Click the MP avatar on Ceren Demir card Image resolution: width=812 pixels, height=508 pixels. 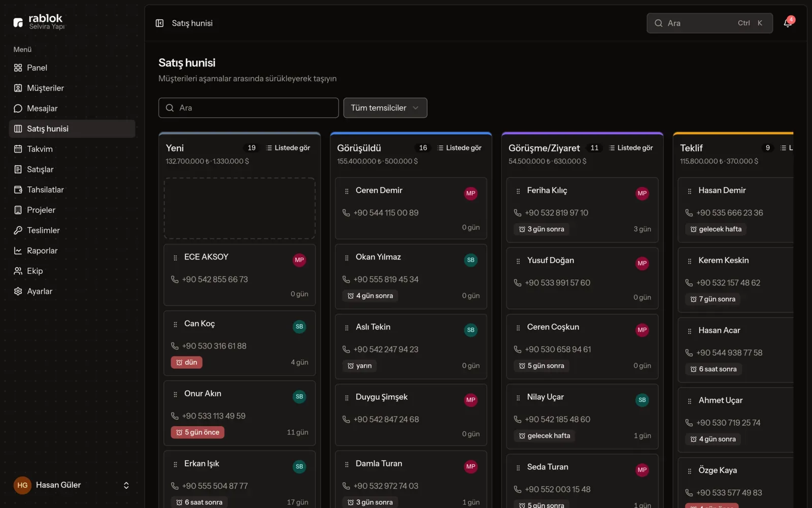point(470,194)
